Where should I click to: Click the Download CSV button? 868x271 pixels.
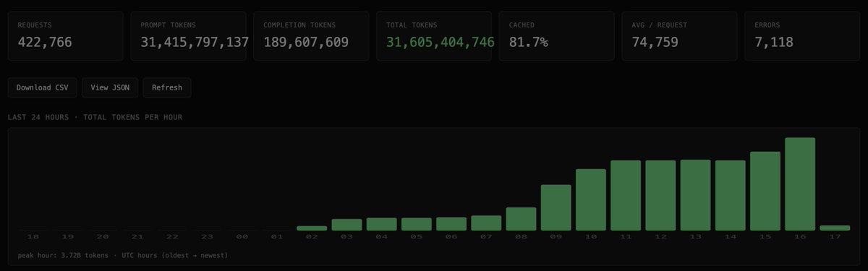[x=43, y=87]
